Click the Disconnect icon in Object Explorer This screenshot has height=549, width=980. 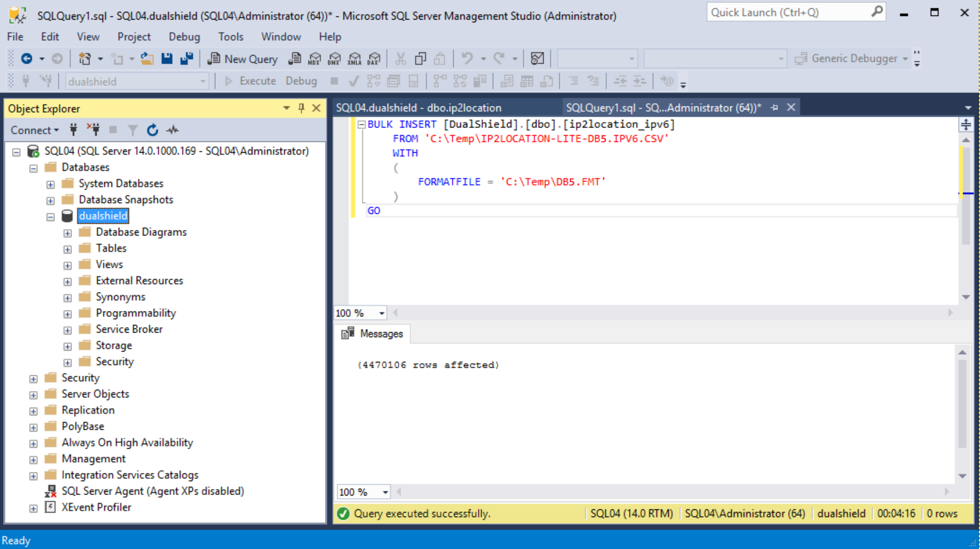click(94, 130)
